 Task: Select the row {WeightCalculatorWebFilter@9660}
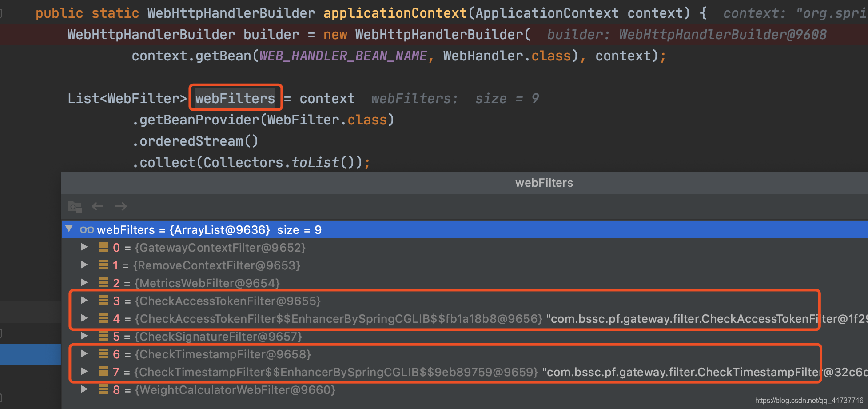tap(465, 389)
